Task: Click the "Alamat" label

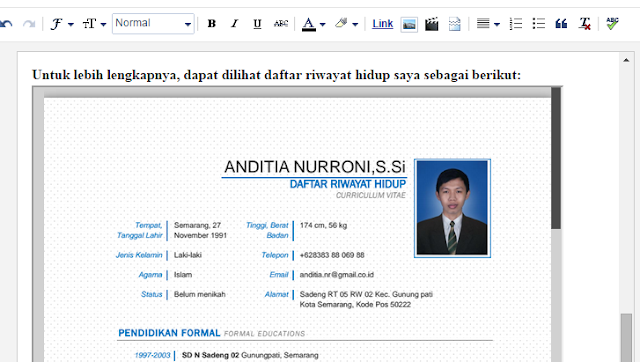Action: pos(276,294)
